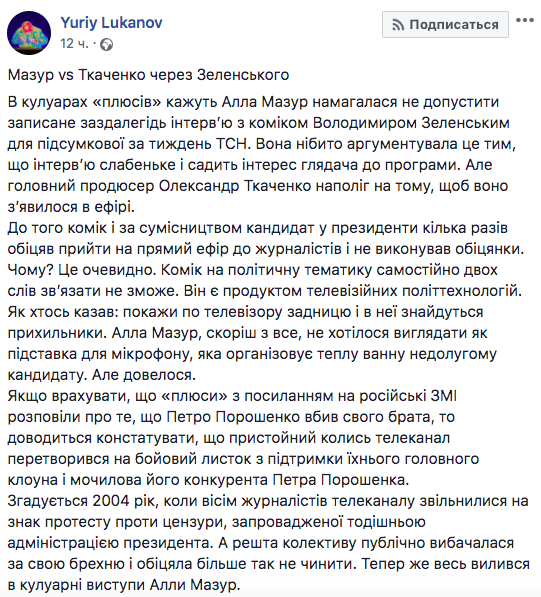Open Yuriy Lukanov's profile picture

point(29,33)
